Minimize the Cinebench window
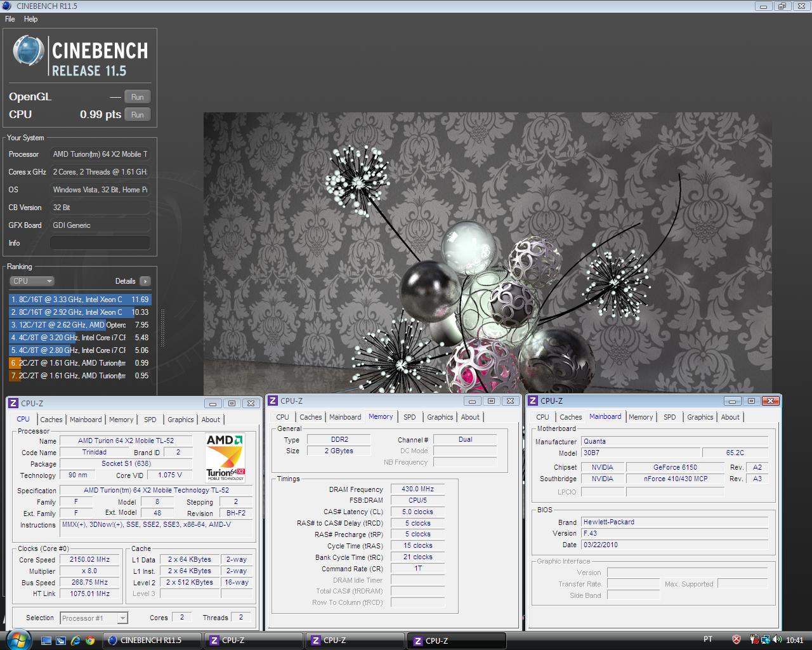Screen dimensions: 812x650 763,6
